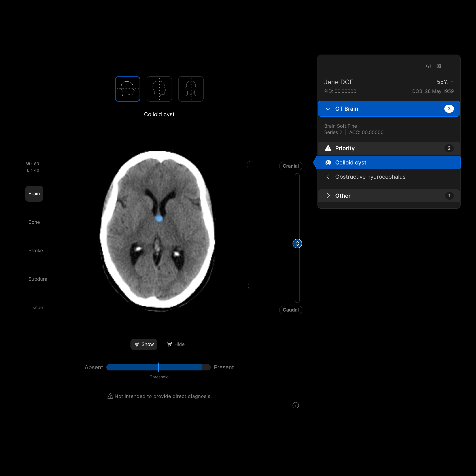Click the slice scroll slider handle
Image resolution: width=476 pixels, height=476 pixels.
coord(297,244)
